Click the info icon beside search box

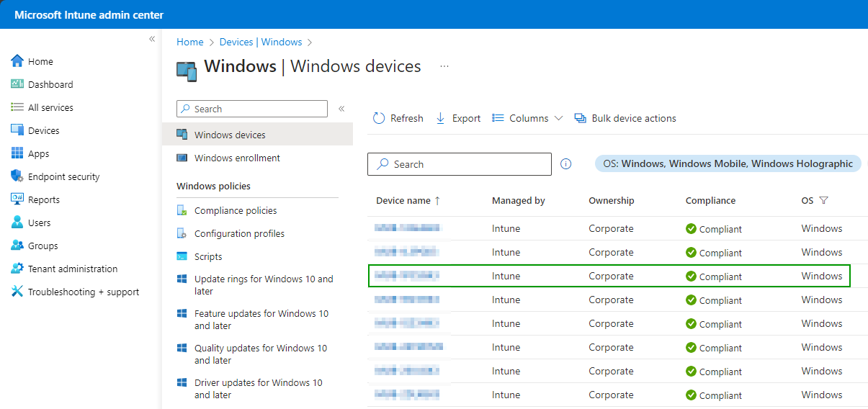pos(566,164)
